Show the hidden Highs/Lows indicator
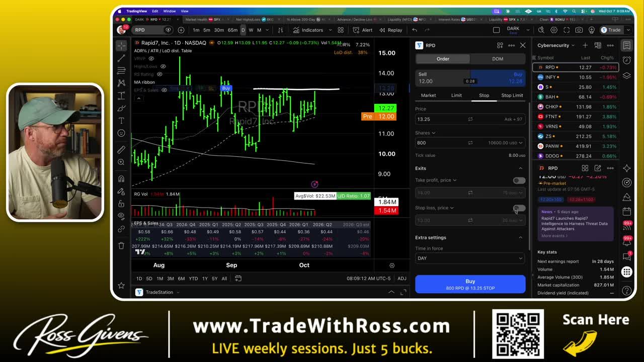This screenshot has width=644, height=362. (x=164, y=66)
